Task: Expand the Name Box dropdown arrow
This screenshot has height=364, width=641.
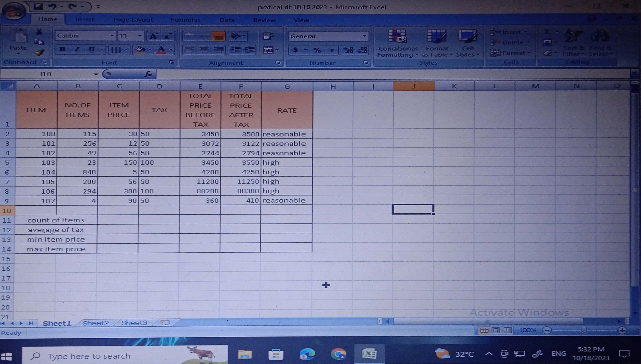Action: pyautogui.click(x=96, y=74)
